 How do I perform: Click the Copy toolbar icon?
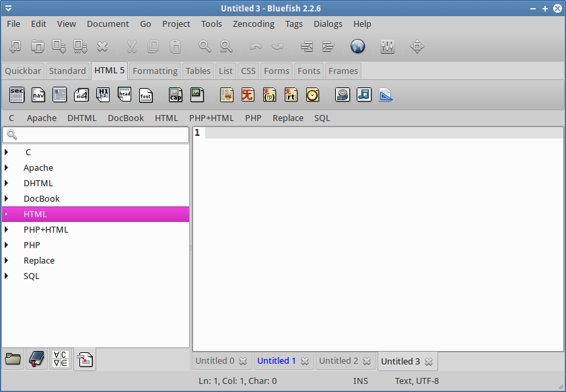pos(153,46)
